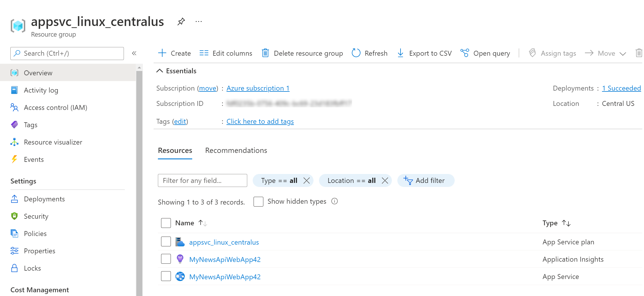Viewport: 644px width, 296px height.
Task: Open the 1 Succeeded deployments link
Action: tap(621, 88)
